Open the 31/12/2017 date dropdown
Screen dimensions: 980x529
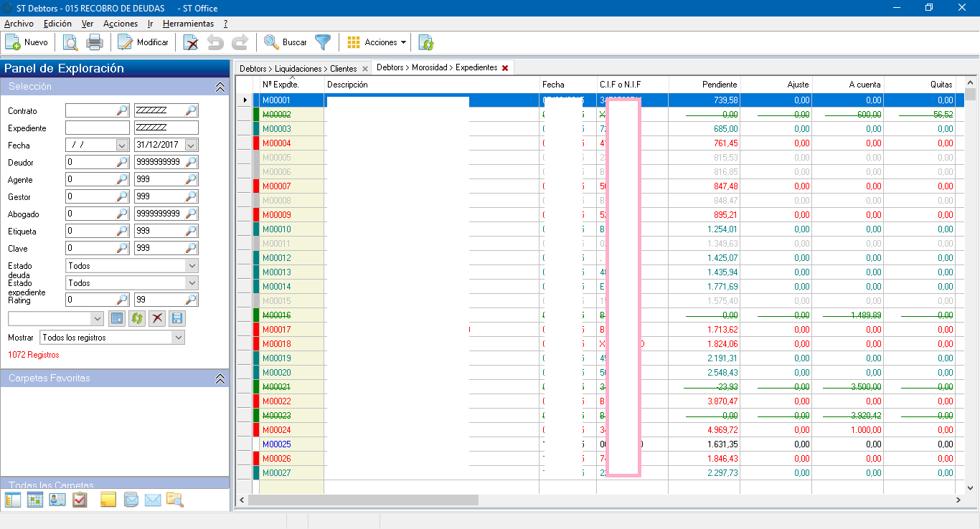191,145
